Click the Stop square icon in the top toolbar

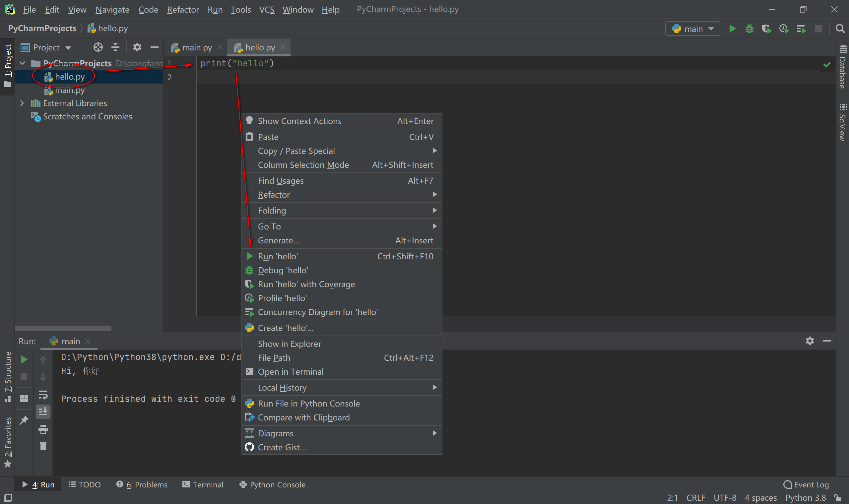click(818, 29)
